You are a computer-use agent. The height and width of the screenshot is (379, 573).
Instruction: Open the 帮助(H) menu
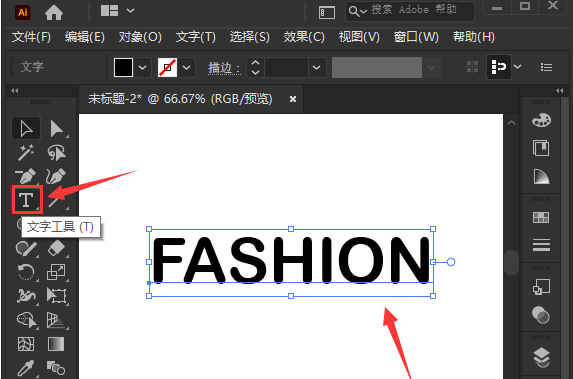click(474, 37)
